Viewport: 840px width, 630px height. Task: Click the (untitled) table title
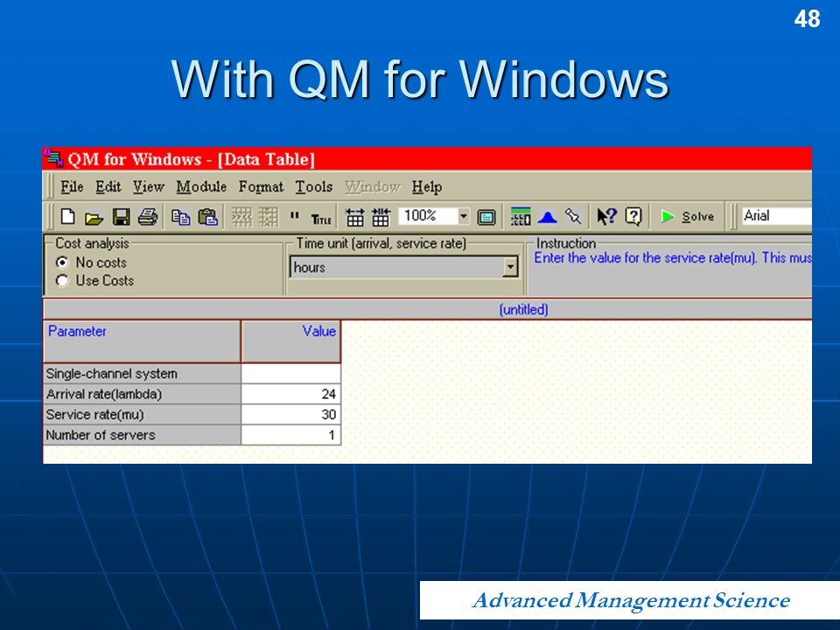pos(523,310)
